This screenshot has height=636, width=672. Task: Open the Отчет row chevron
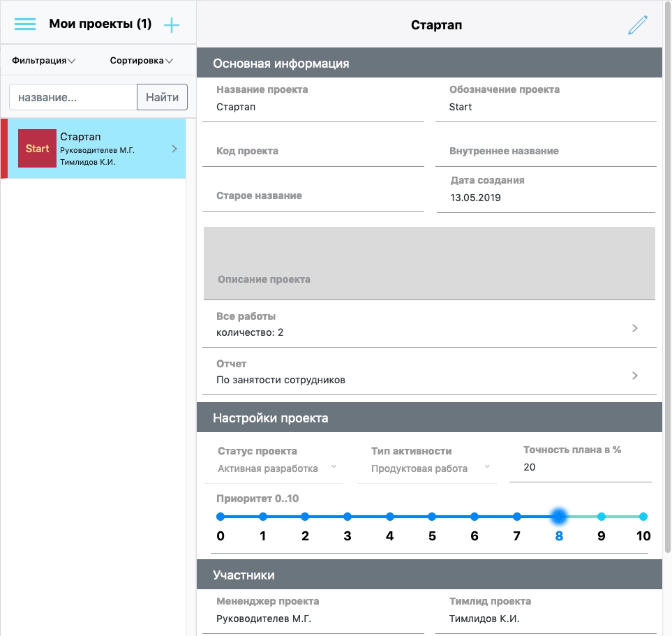tap(634, 376)
